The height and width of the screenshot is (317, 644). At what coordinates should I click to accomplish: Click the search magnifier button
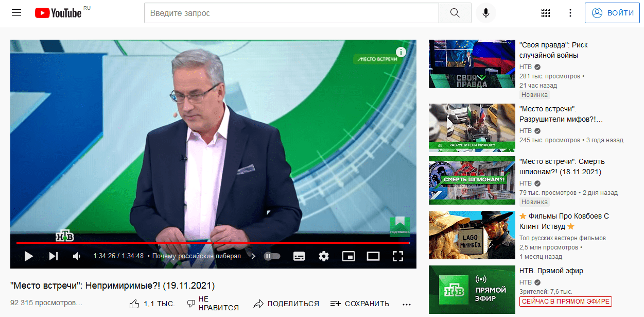coord(455,13)
